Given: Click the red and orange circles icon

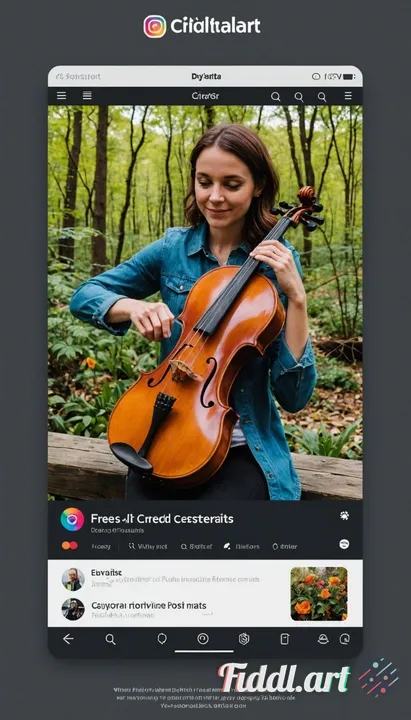Looking at the screenshot, I should point(70,546).
